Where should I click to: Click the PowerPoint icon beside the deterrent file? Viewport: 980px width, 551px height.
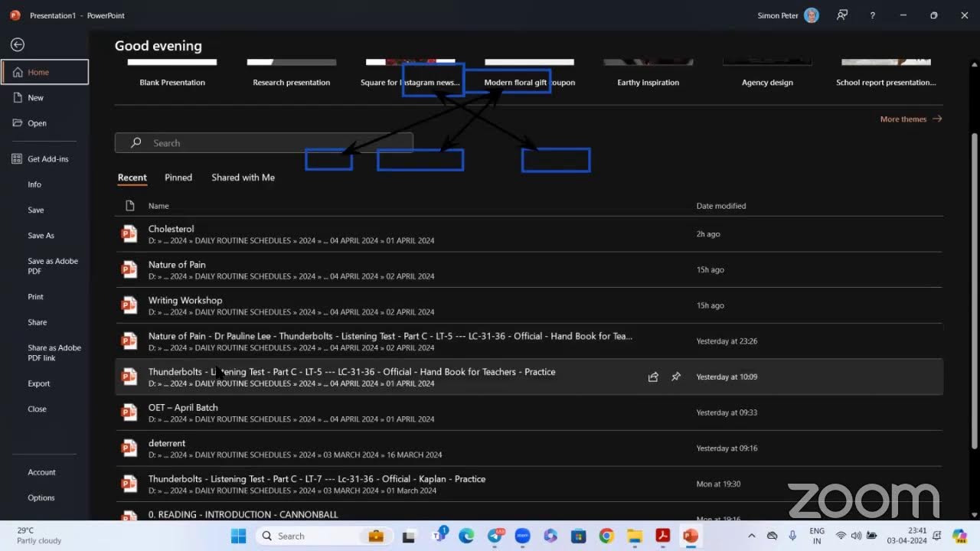click(x=129, y=448)
